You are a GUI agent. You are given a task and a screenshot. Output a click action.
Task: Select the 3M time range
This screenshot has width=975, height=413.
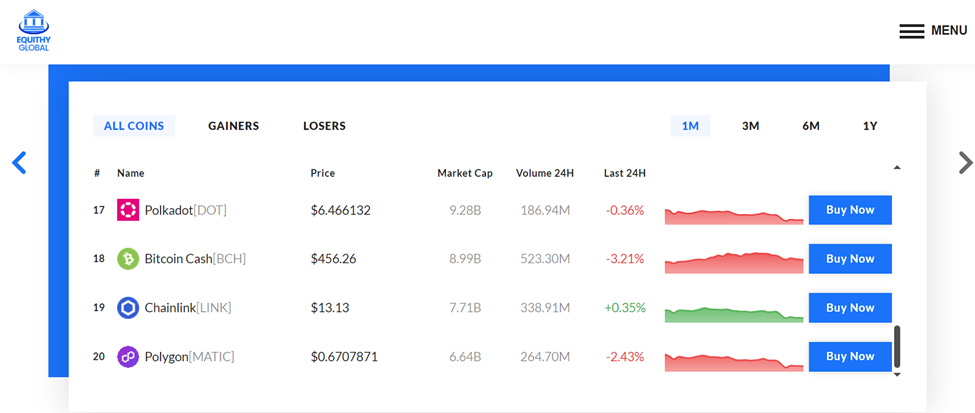tap(750, 126)
